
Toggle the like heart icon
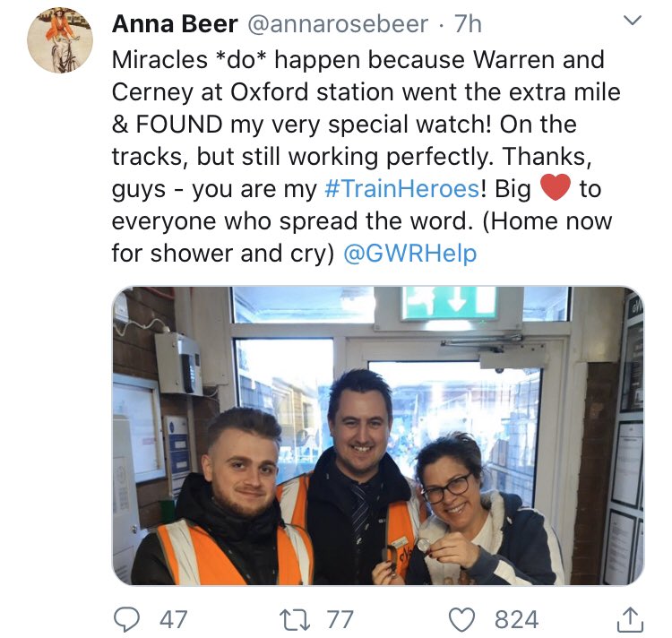pos(461,619)
